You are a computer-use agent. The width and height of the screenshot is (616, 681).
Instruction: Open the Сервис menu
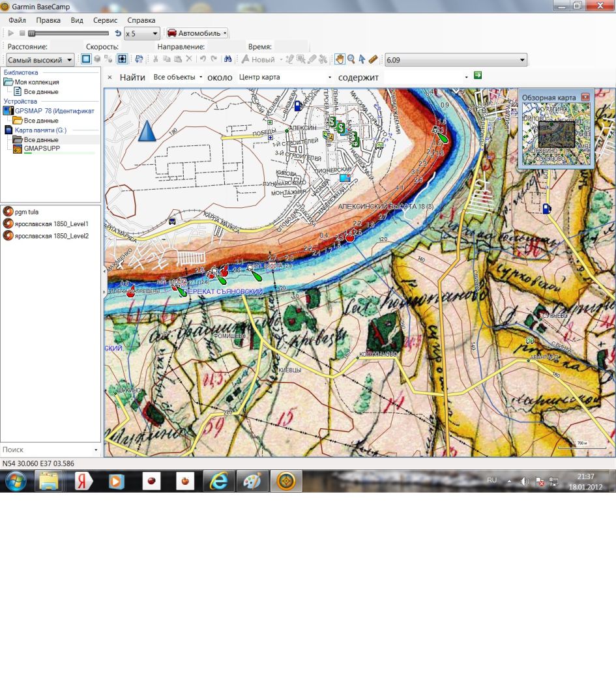pos(105,20)
